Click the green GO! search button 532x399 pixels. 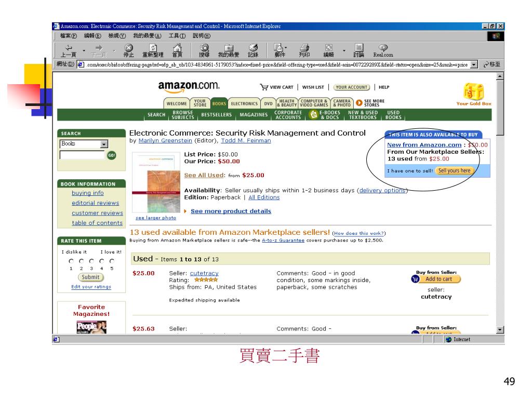pos(112,155)
